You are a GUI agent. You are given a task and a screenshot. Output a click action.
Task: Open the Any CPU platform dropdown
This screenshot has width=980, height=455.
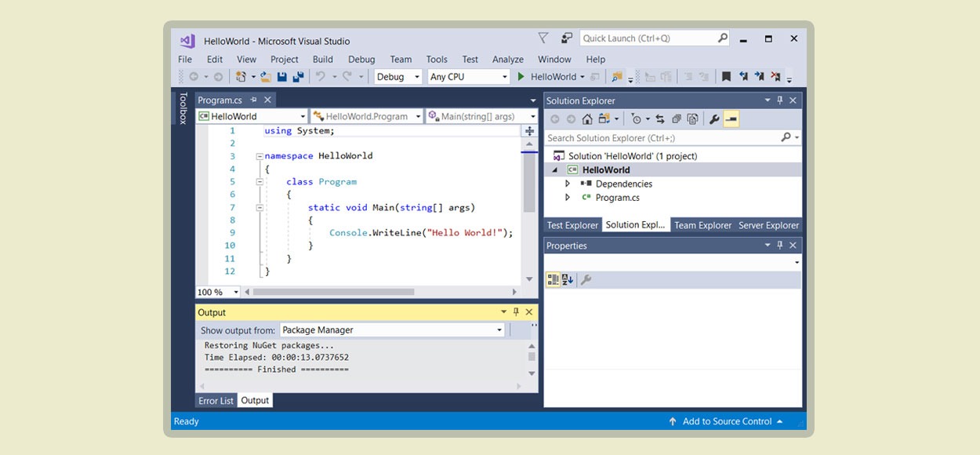469,77
